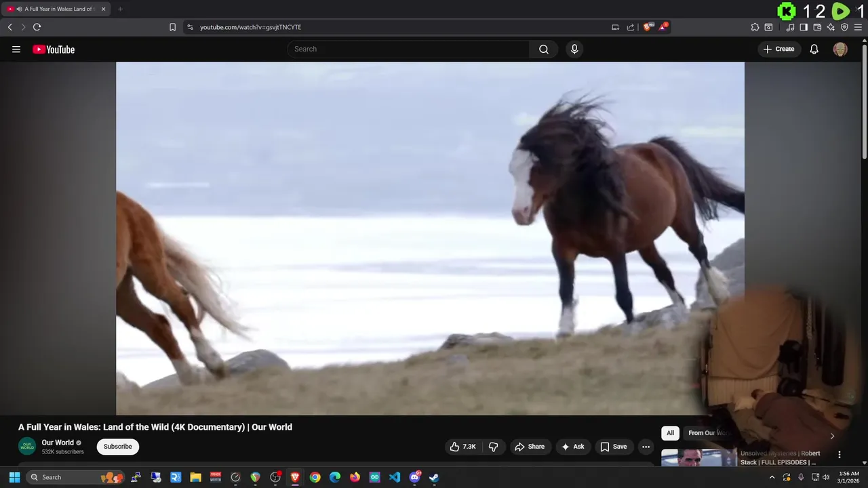Open Discord from taskbar

point(414,477)
